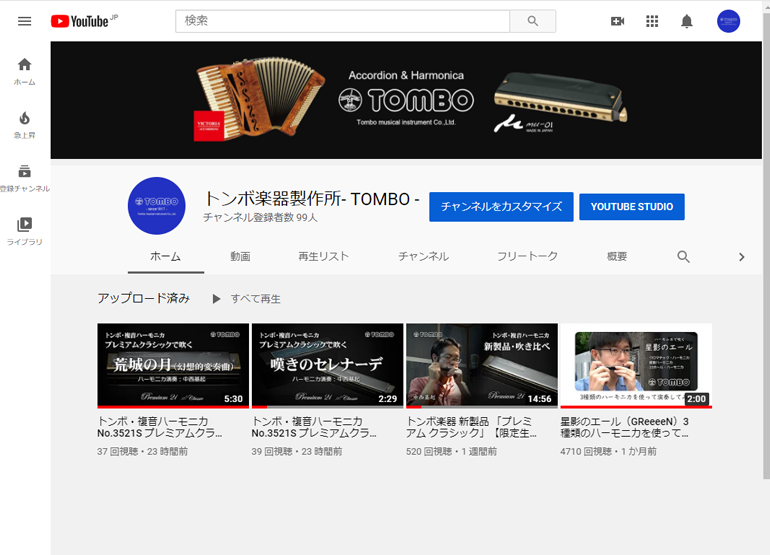Switch to the 動画 tab
The height and width of the screenshot is (555, 770).
coord(241,256)
